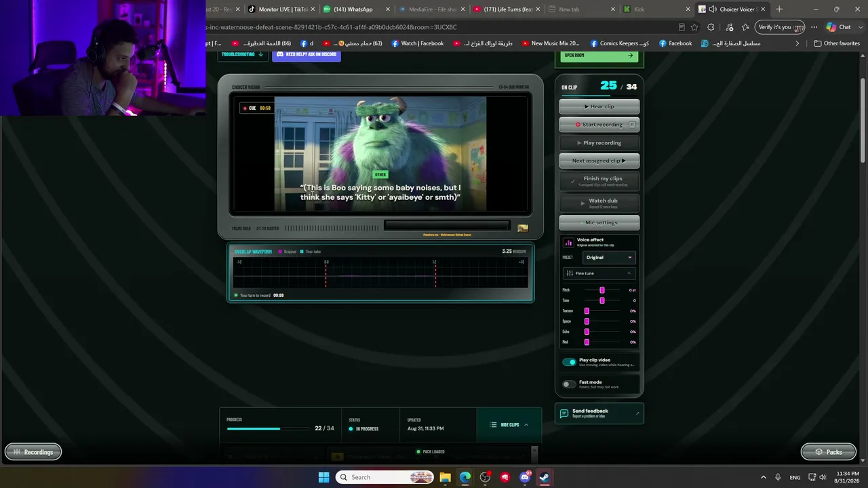Click the ENG language indicator
Screen dimensions: 868x488
(795, 477)
